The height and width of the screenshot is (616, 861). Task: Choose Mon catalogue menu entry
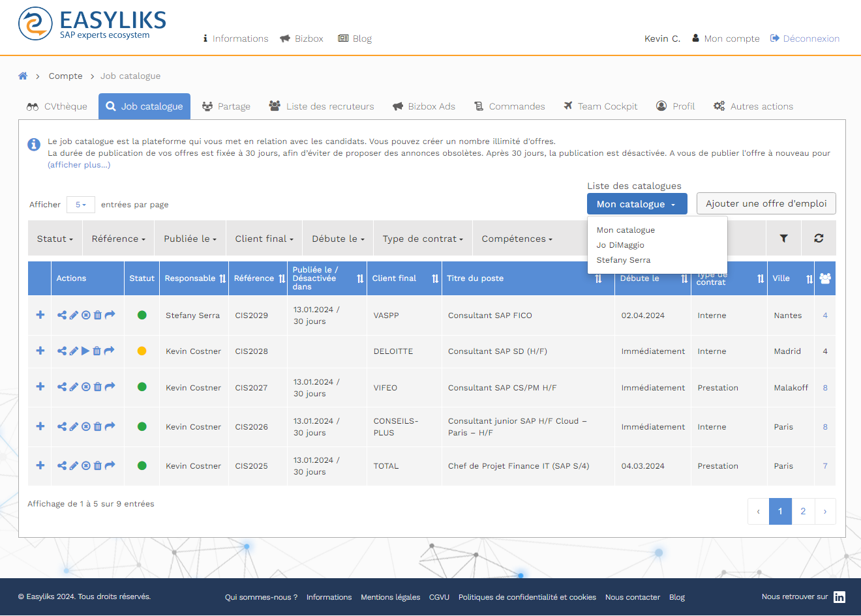coord(626,230)
